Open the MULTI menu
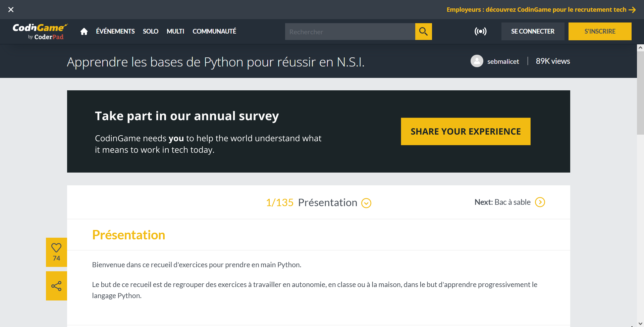The image size is (644, 327). coord(175,31)
